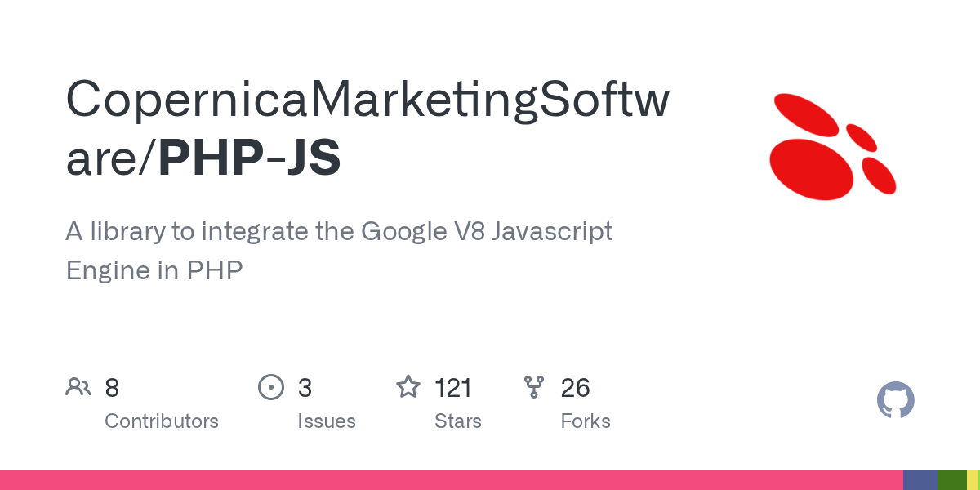Click the GitHub Octocat logo
980x490 pixels.
click(x=895, y=400)
